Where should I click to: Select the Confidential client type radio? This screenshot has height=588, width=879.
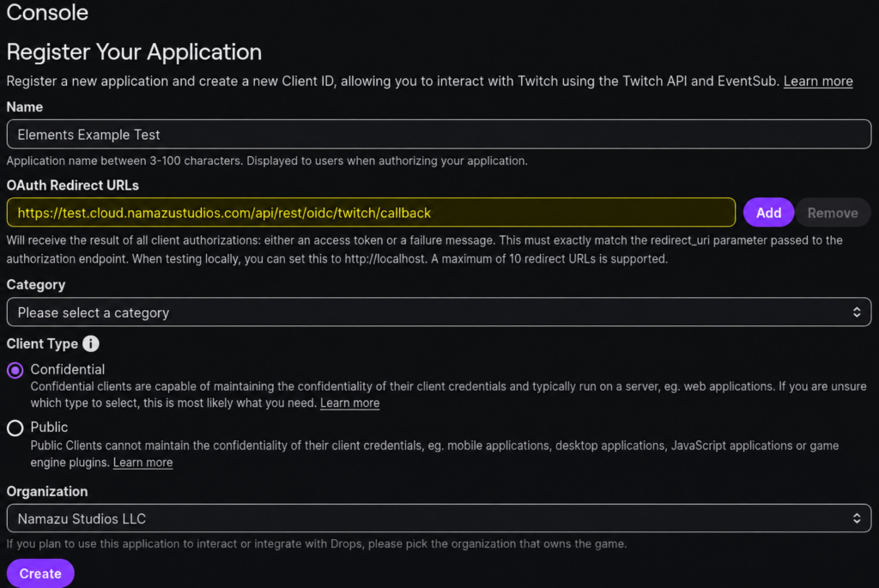pos(15,370)
